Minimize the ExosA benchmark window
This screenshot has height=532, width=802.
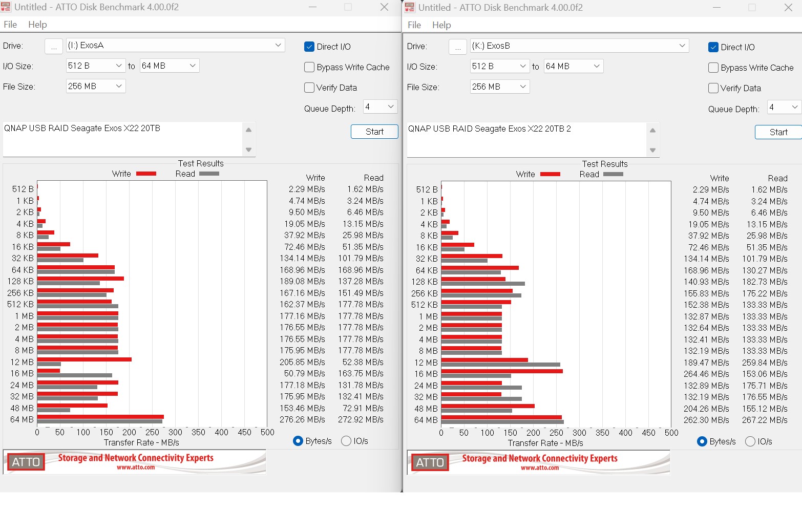pyautogui.click(x=313, y=7)
